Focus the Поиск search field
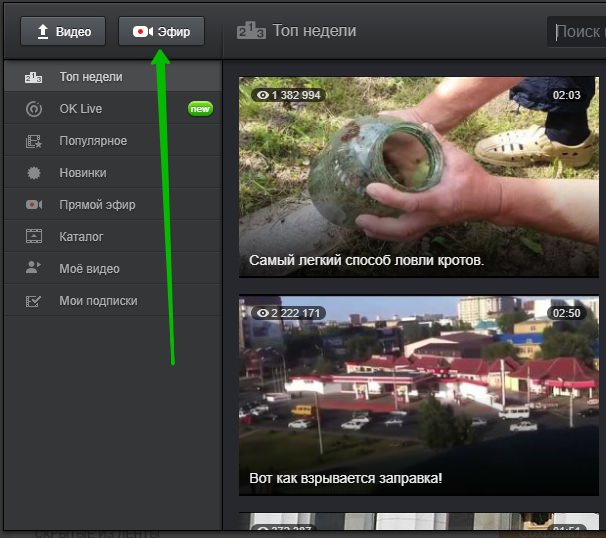606x538 pixels. [580, 32]
